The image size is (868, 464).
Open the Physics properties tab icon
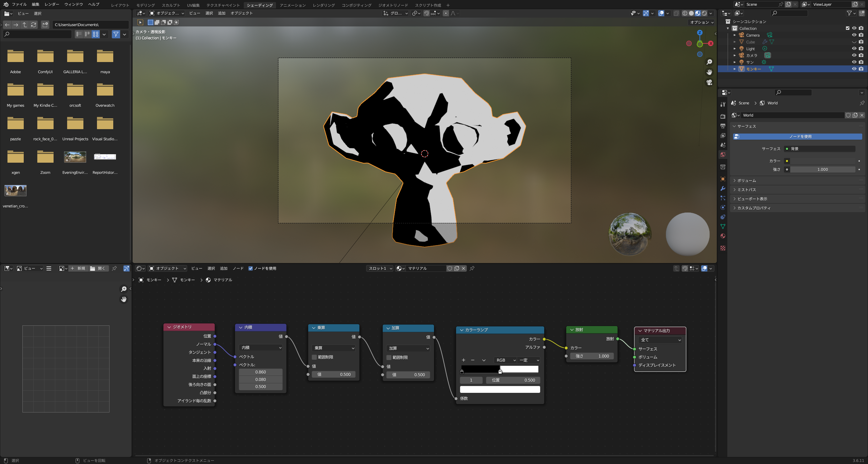point(723,207)
